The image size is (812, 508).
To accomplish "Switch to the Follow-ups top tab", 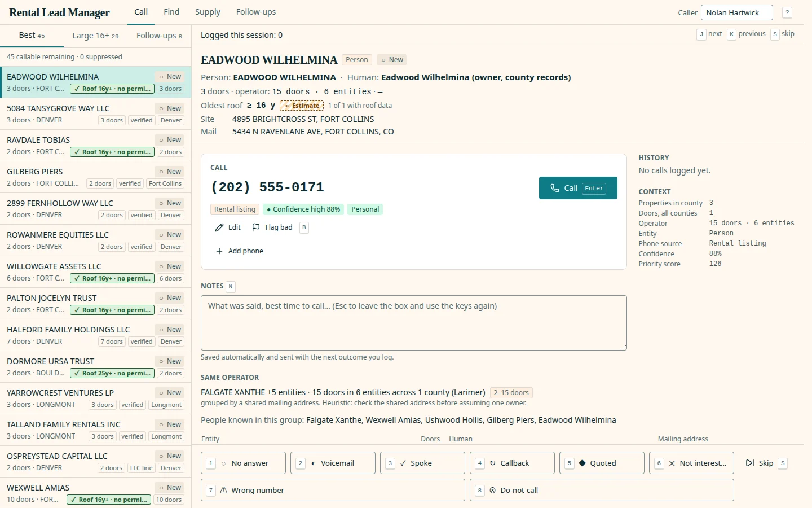I will (x=256, y=12).
